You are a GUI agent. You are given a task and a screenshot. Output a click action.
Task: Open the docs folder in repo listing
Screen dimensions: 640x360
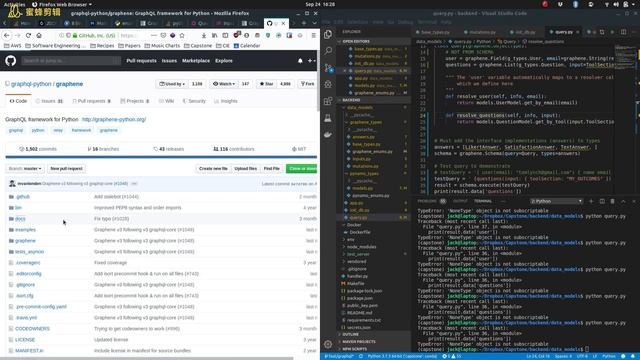pos(20,219)
